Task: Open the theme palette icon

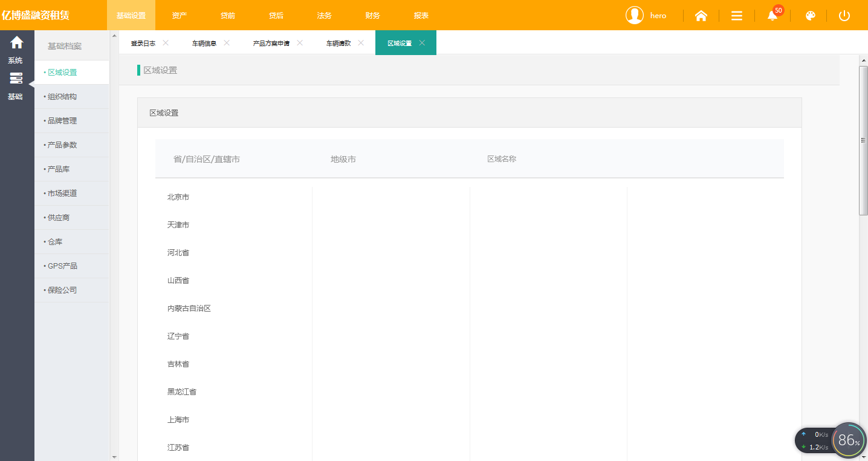Action: click(x=811, y=16)
